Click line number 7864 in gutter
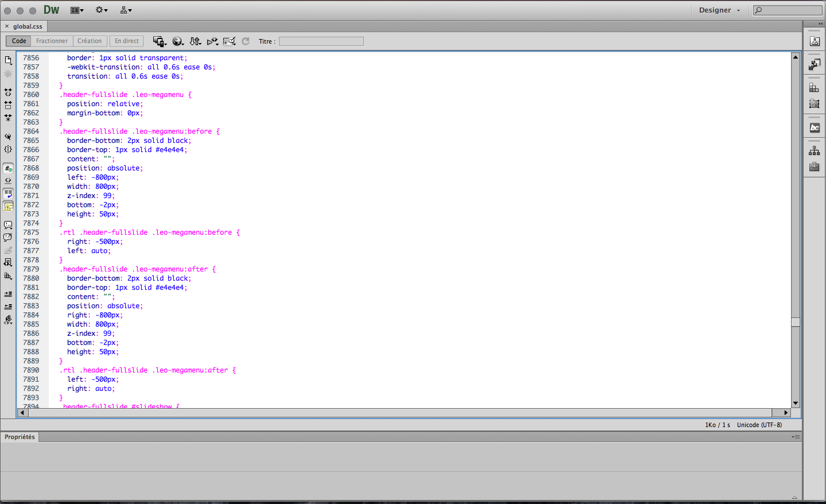This screenshot has height=504, width=826. 31,131
